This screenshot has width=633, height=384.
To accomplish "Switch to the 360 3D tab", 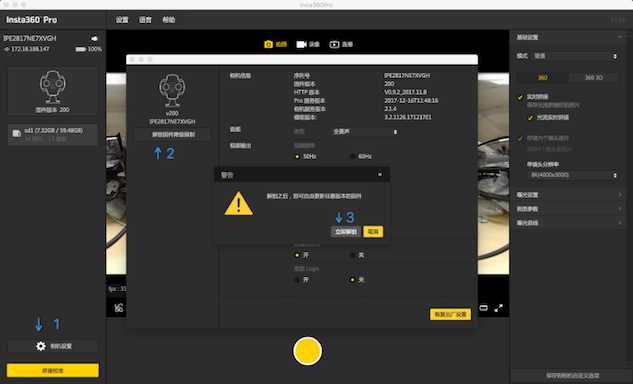I will pyautogui.click(x=593, y=78).
